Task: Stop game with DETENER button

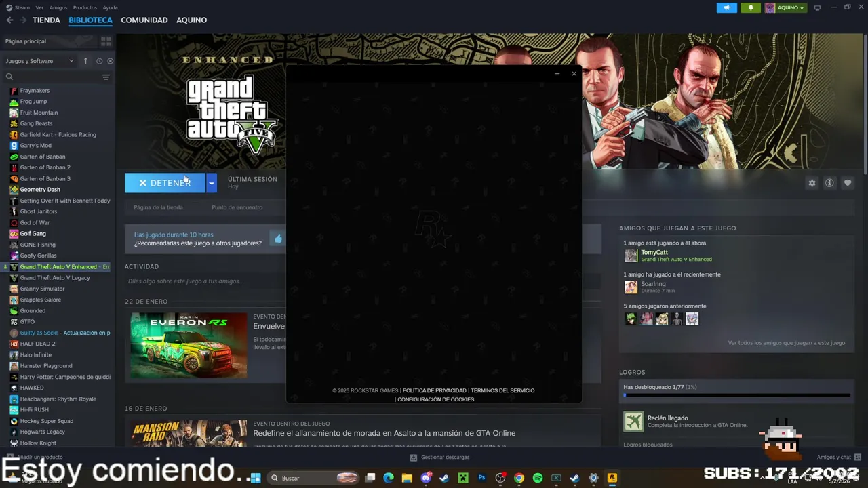Action: pyautogui.click(x=165, y=183)
